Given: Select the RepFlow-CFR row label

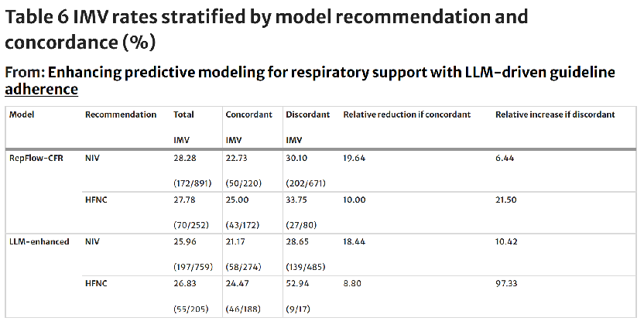Looking at the screenshot, I should coord(38,158).
